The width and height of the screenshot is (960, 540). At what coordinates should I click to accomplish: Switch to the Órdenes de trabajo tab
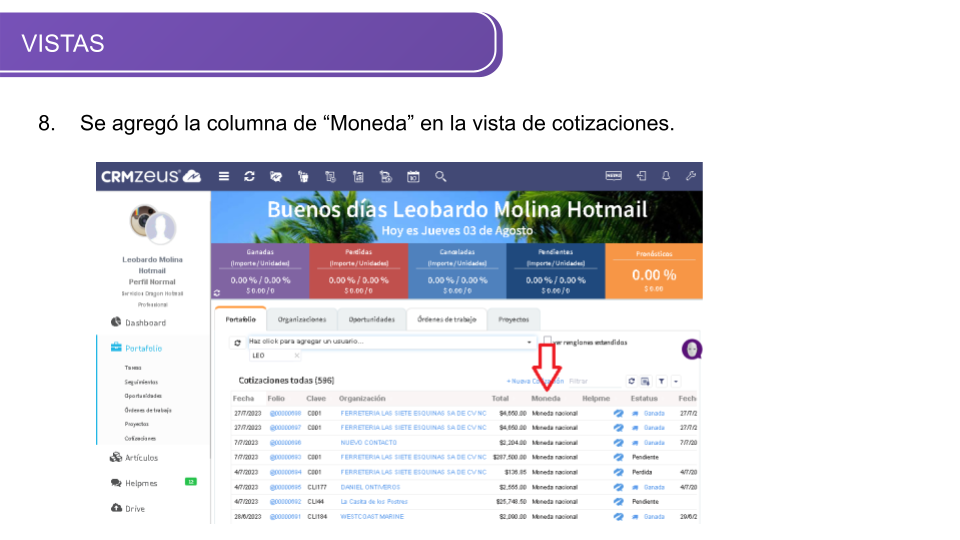[x=447, y=319]
